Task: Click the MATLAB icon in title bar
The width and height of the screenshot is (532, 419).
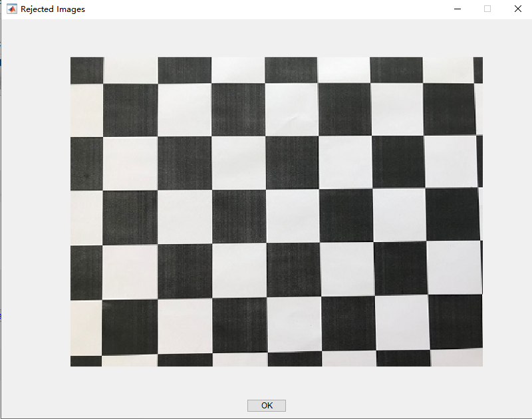Action: 12,9
